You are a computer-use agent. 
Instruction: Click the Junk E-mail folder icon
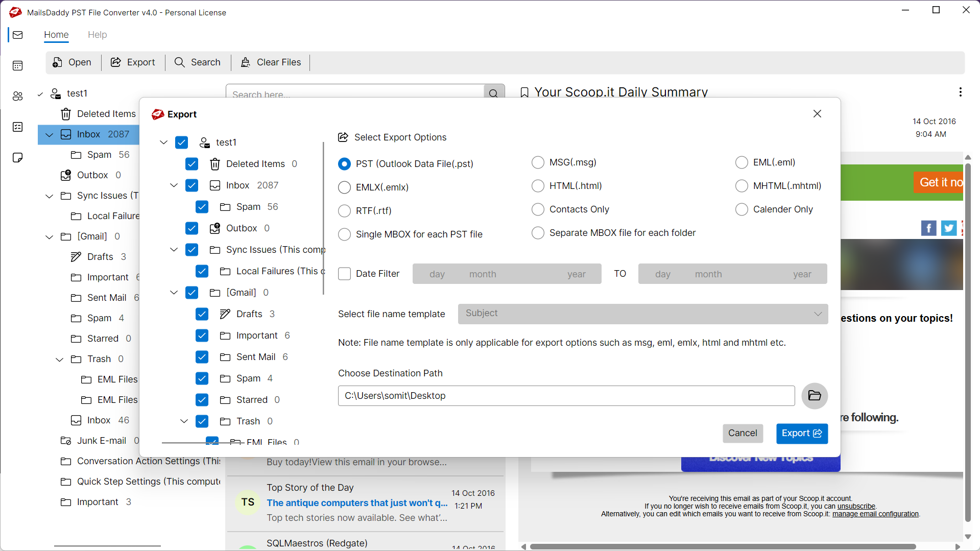coord(66,441)
